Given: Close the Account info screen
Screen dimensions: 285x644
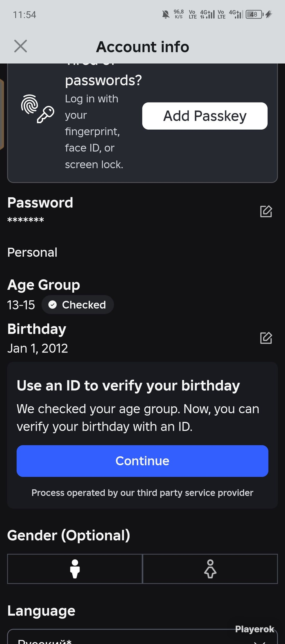Looking at the screenshot, I should (x=21, y=46).
